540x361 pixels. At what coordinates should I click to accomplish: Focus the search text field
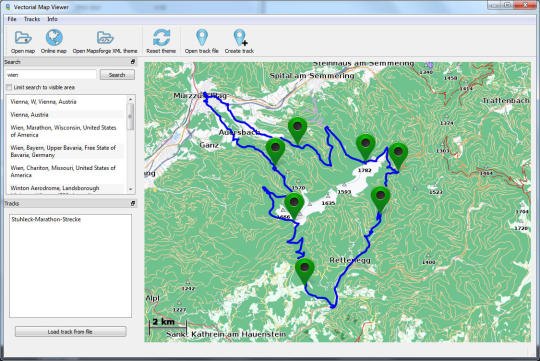51,75
